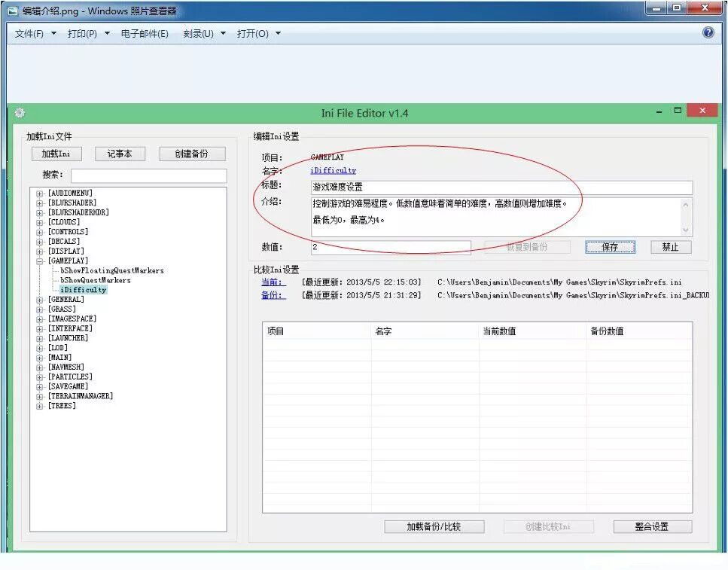Expand the [BLURSHADER] tree node
The height and width of the screenshot is (570, 728).
[x=39, y=203]
